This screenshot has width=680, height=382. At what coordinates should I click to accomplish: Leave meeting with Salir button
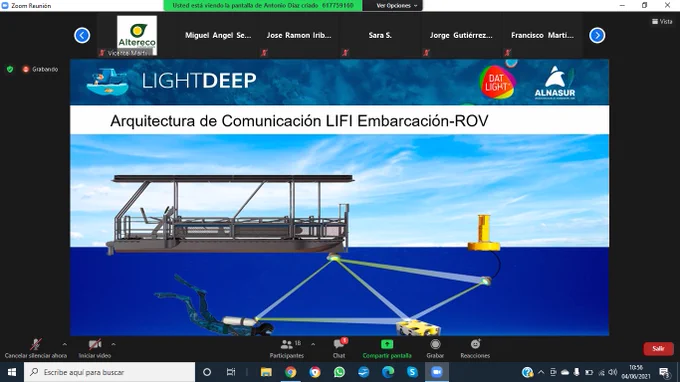(658, 349)
